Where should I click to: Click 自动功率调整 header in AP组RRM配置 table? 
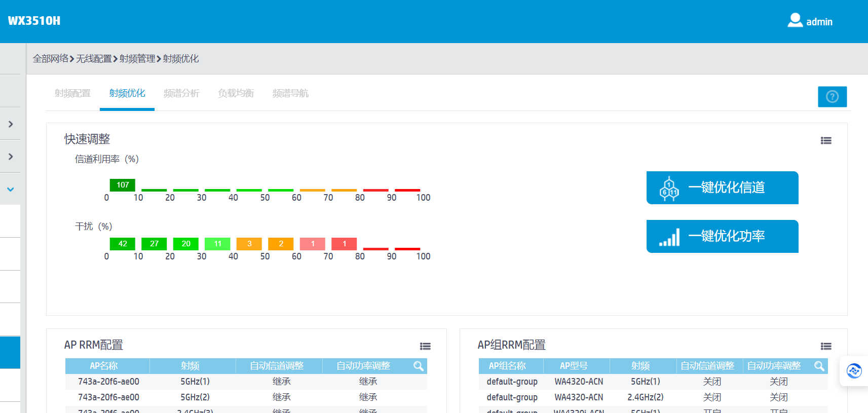[774, 366]
